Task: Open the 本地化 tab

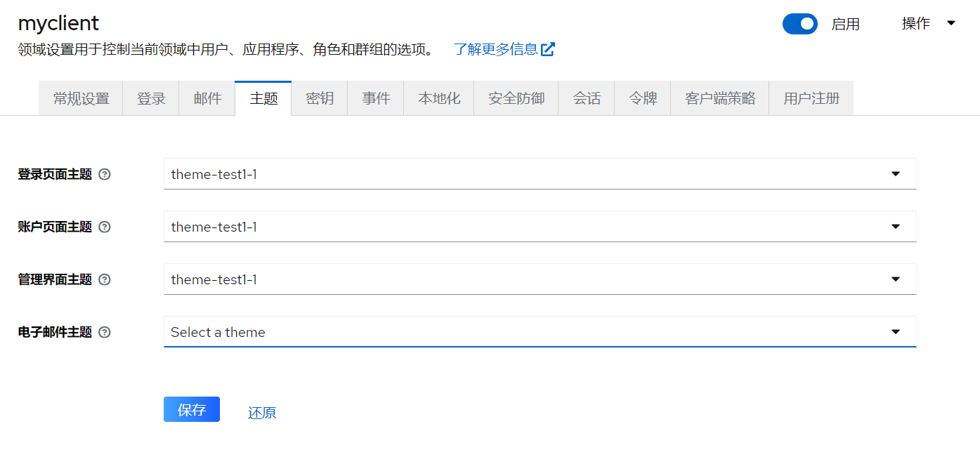Action: pyautogui.click(x=439, y=98)
